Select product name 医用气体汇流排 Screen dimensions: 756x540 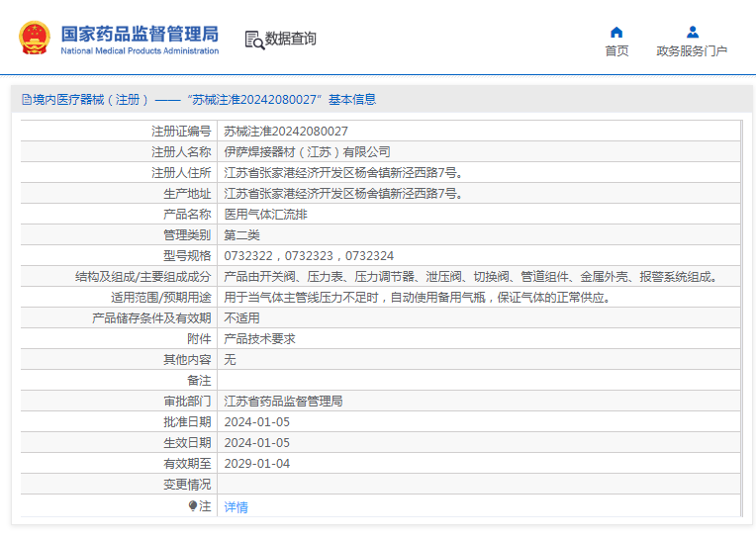(265, 215)
